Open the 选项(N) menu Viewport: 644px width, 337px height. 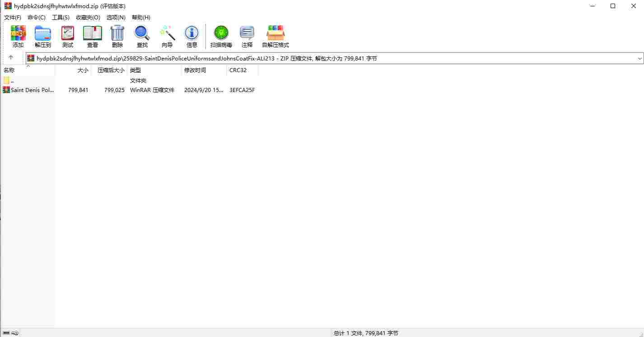116,17
